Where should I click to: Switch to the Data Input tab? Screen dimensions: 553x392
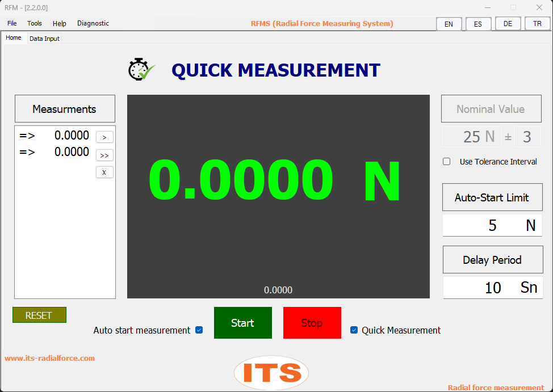tap(44, 39)
